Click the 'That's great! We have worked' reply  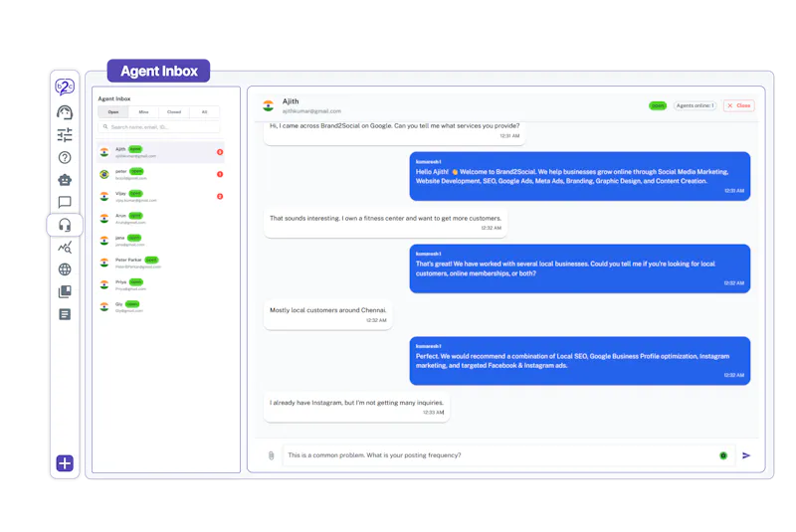(580, 268)
